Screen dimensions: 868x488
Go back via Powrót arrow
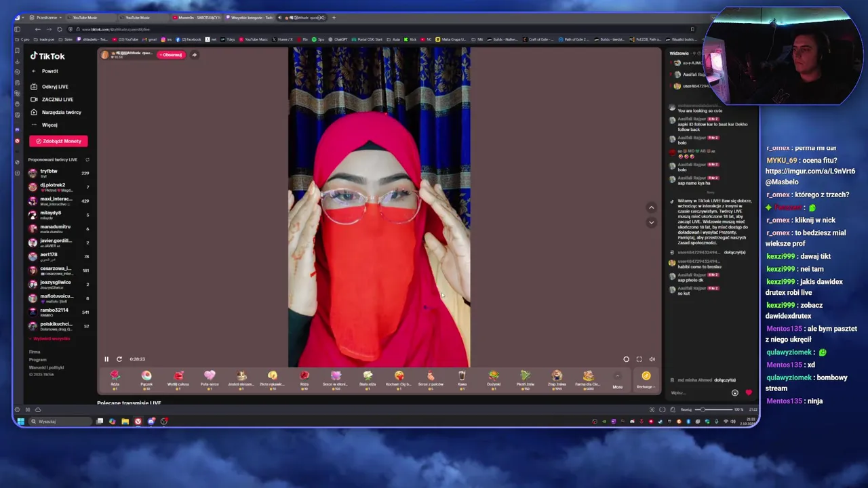(x=34, y=71)
